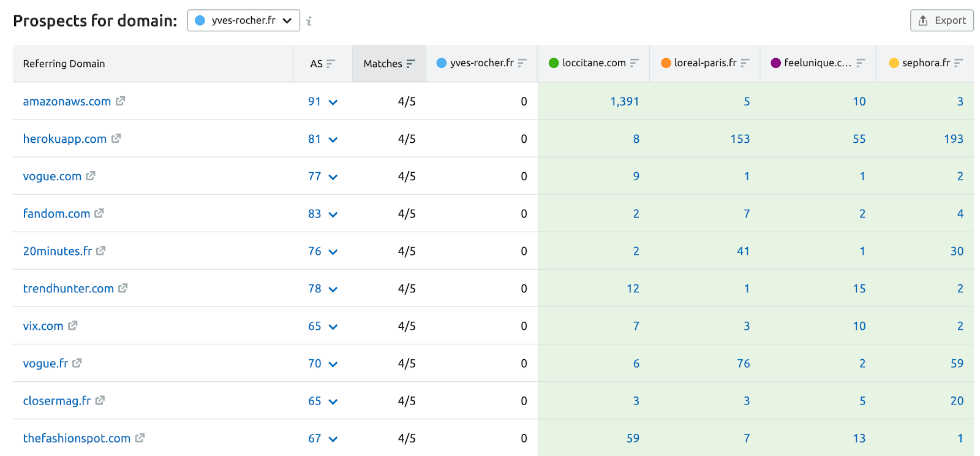Open external link icon next to vogue.com
This screenshot has width=980, height=456.
click(x=91, y=175)
